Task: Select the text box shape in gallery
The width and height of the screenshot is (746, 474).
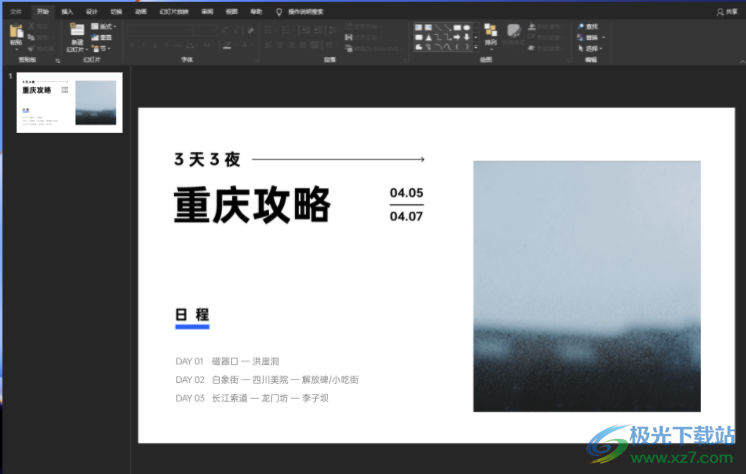Action: click(419, 28)
